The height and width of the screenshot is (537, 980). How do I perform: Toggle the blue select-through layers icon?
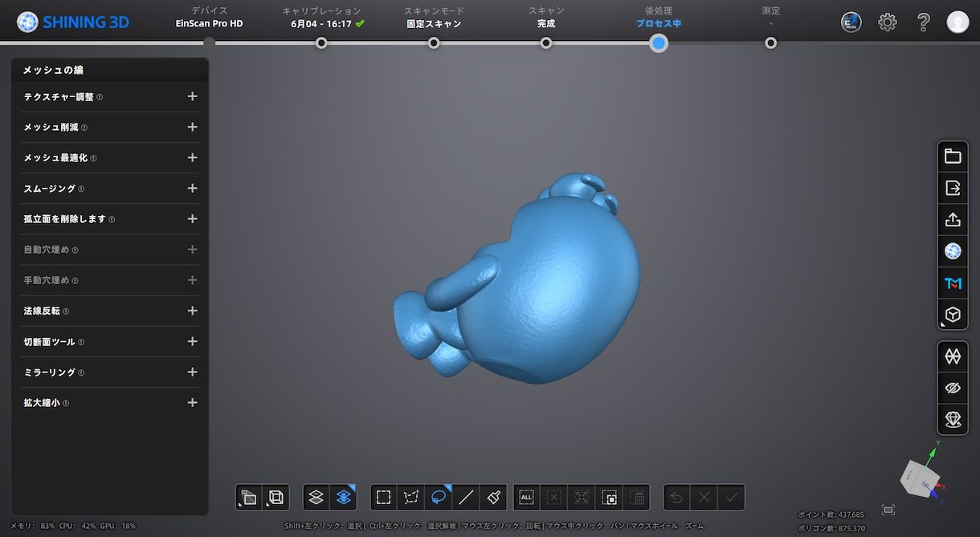pyautogui.click(x=344, y=498)
